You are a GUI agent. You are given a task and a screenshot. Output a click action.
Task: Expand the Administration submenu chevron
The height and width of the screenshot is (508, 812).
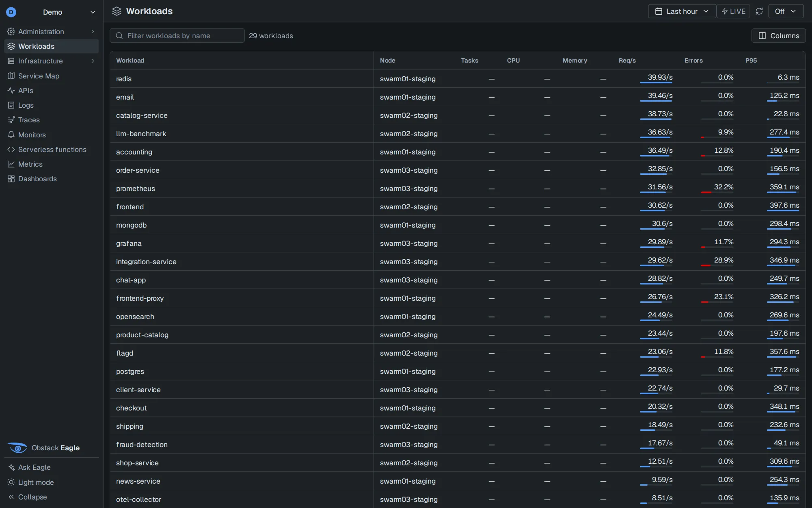tap(93, 32)
